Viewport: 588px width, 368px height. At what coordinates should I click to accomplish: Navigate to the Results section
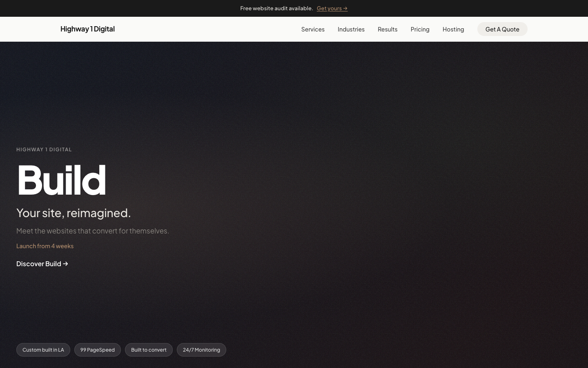click(387, 29)
